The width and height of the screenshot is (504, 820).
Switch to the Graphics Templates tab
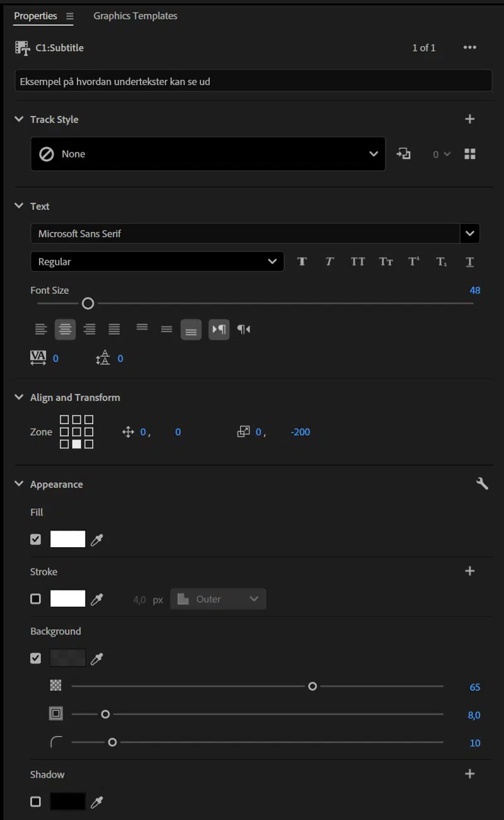(x=135, y=16)
